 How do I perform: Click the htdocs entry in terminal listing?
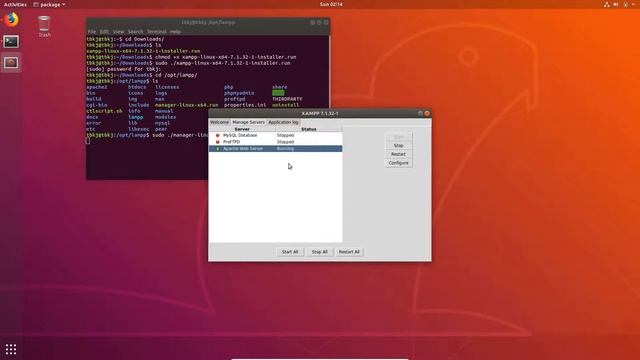click(x=137, y=87)
